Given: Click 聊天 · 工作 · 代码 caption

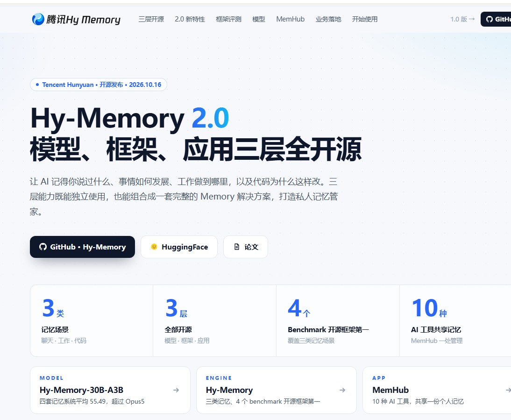Looking at the screenshot, I should coord(64,341).
